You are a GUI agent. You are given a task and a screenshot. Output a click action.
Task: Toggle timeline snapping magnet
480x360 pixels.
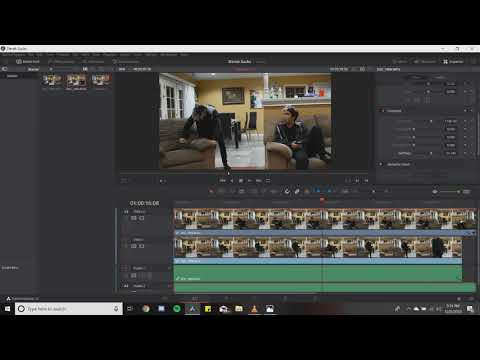(x=287, y=191)
